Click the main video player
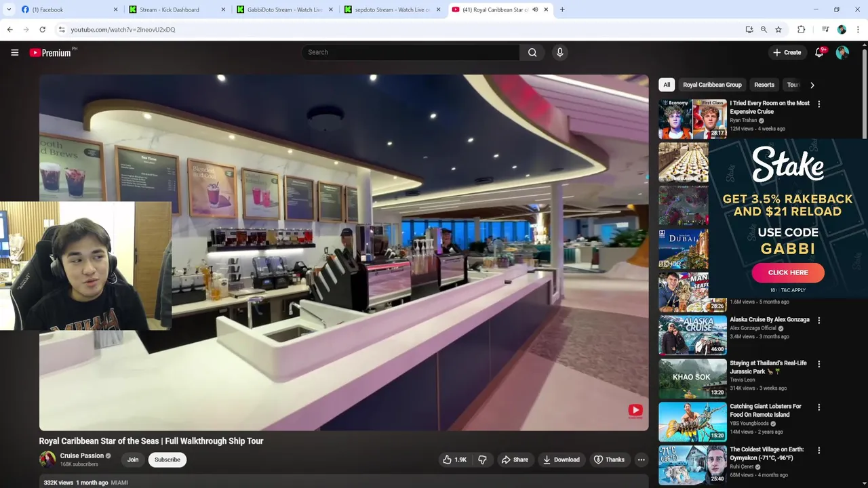This screenshot has width=868, height=488. 344,252
